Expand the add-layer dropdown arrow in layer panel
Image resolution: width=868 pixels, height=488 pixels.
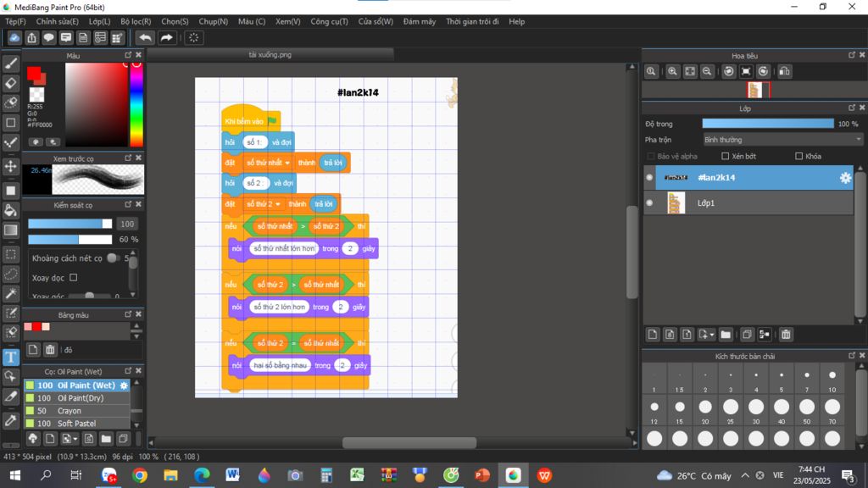point(712,335)
